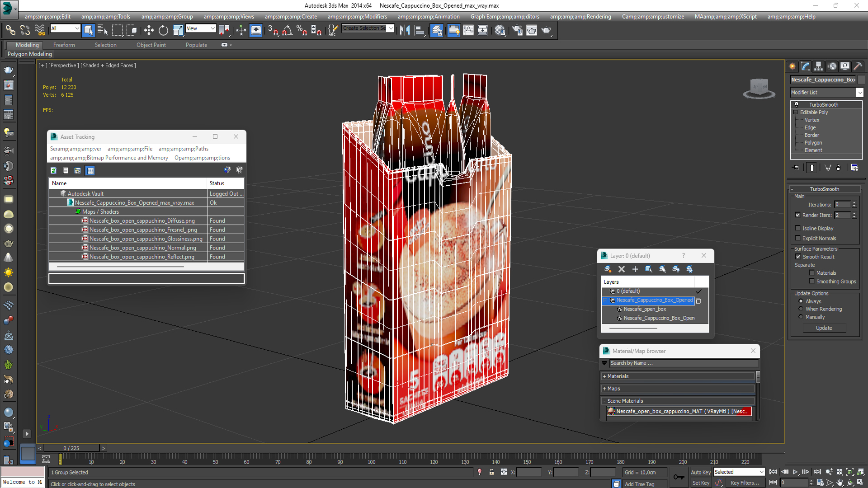The width and height of the screenshot is (868, 488).
Task: Switch to Freeform ribbon tab
Action: coord(64,45)
